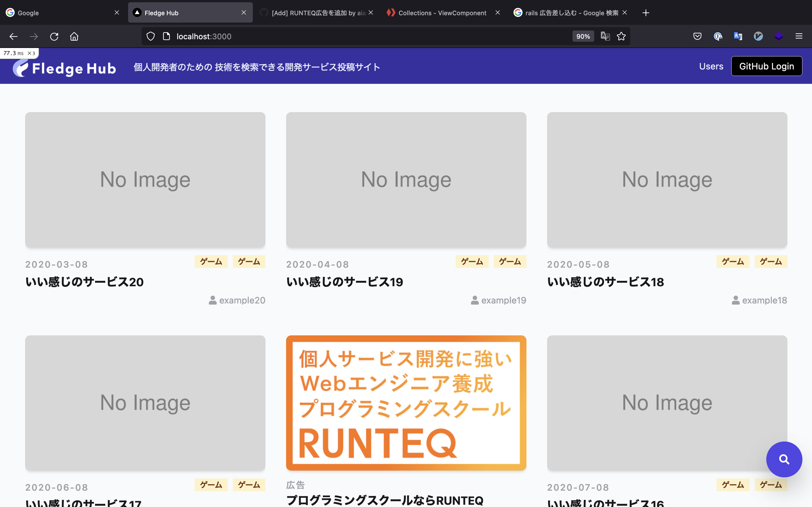The width and height of the screenshot is (812, 507).
Task: Bookmark this page with the star icon
Action: [621, 36]
